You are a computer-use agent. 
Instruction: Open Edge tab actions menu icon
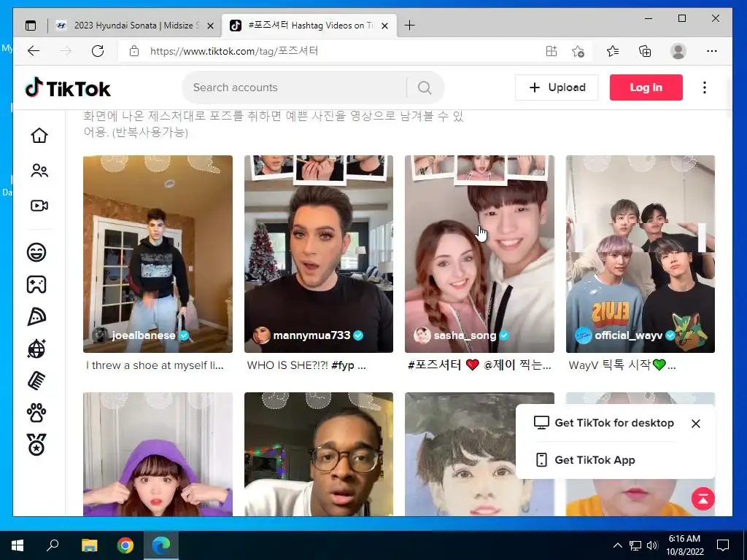pyautogui.click(x=31, y=26)
